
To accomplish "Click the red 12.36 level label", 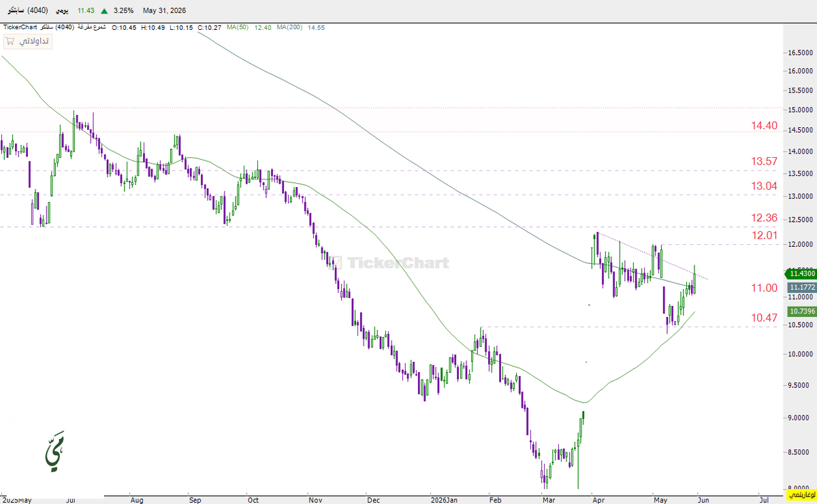I will click(x=764, y=218).
